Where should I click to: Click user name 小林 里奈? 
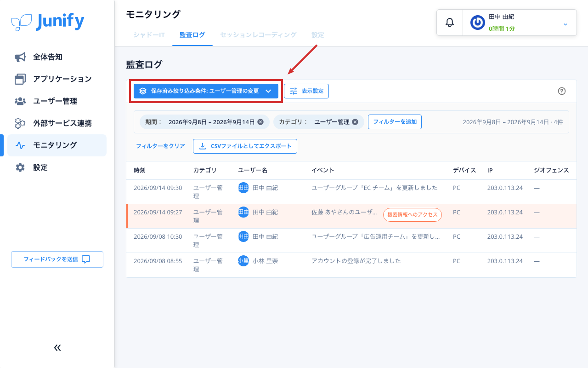click(265, 261)
